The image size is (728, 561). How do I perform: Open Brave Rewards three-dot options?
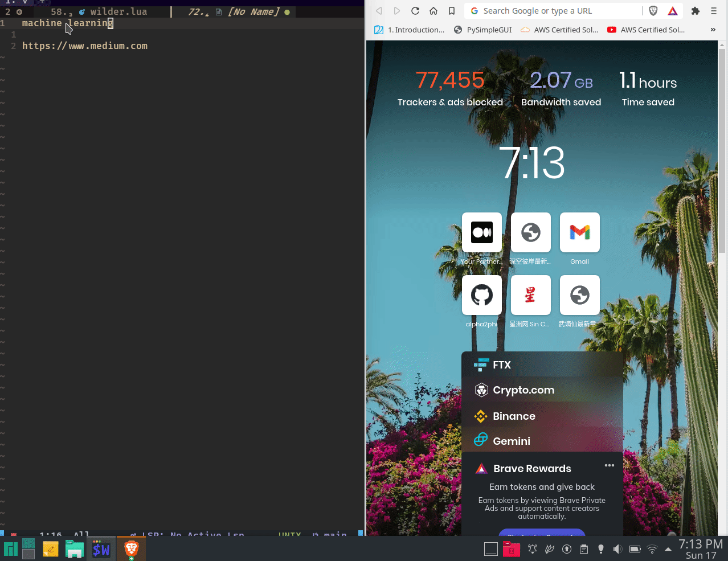610,465
